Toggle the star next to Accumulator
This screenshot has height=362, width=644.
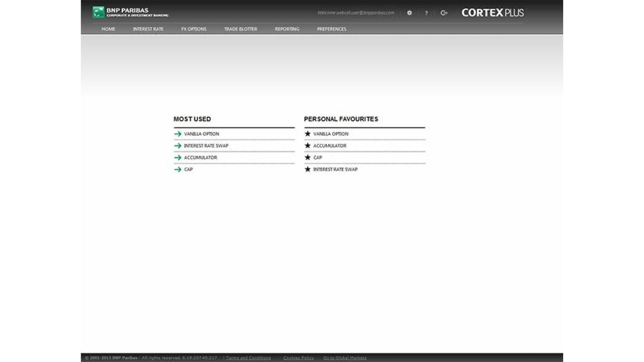click(x=307, y=145)
